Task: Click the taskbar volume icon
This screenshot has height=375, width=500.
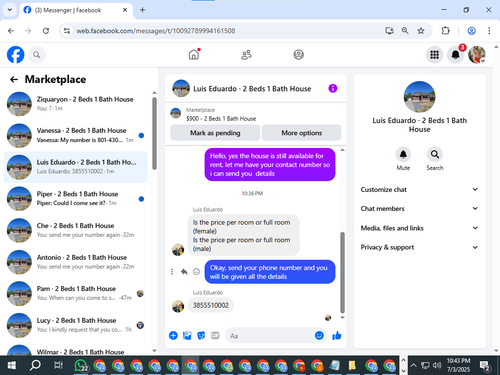Action: click(x=437, y=365)
